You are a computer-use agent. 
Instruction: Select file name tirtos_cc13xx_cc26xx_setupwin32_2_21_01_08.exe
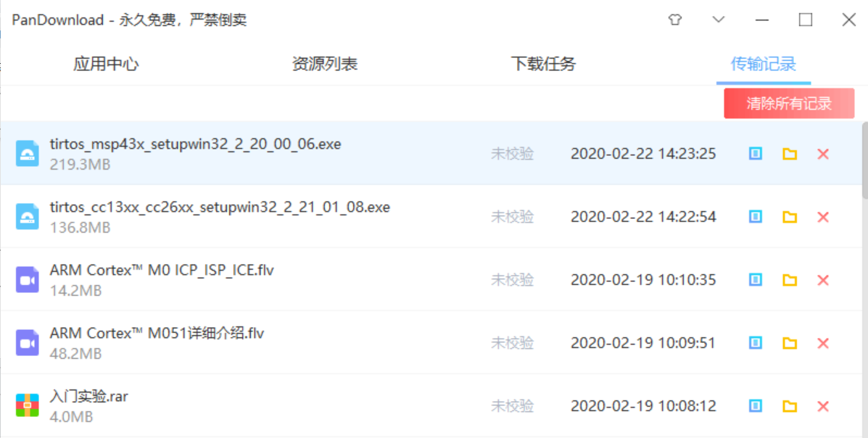tap(220, 207)
